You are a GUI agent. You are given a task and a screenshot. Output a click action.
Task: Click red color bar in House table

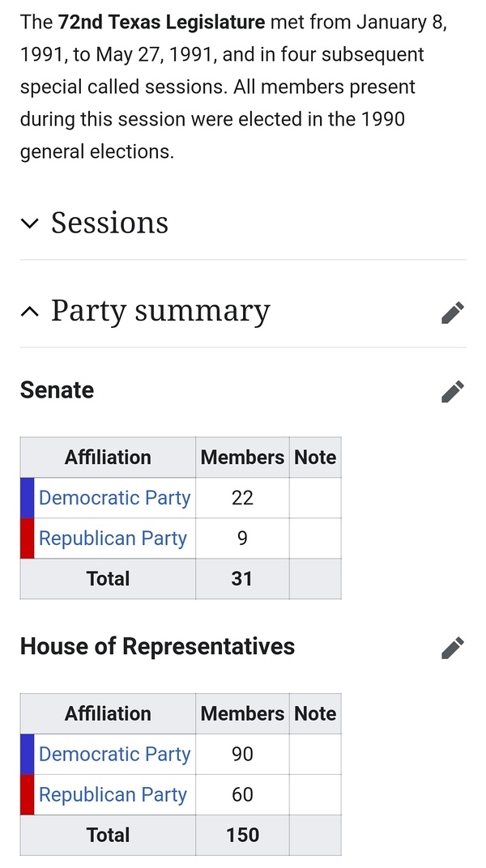(x=27, y=795)
